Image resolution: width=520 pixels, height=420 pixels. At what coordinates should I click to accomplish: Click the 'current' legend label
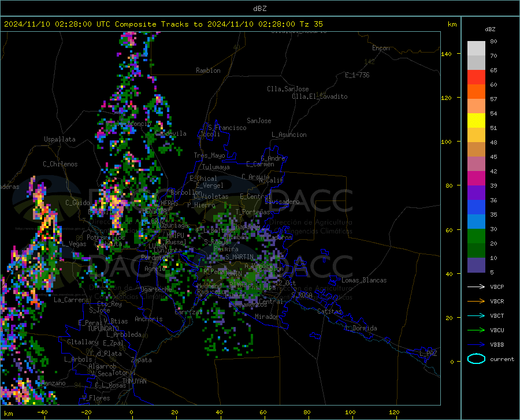[502, 359]
